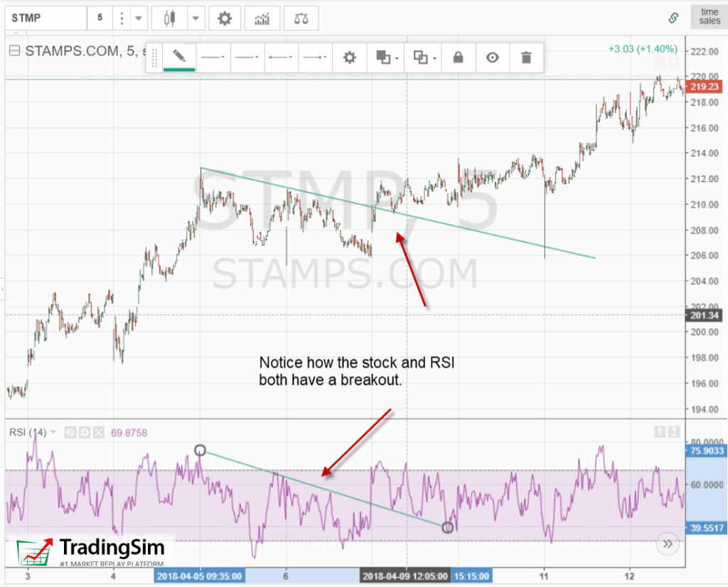Image resolution: width=728 pixels, height=587 pixels.
Task: Select the pencil line color tool
Action: (x=179, y=58)
